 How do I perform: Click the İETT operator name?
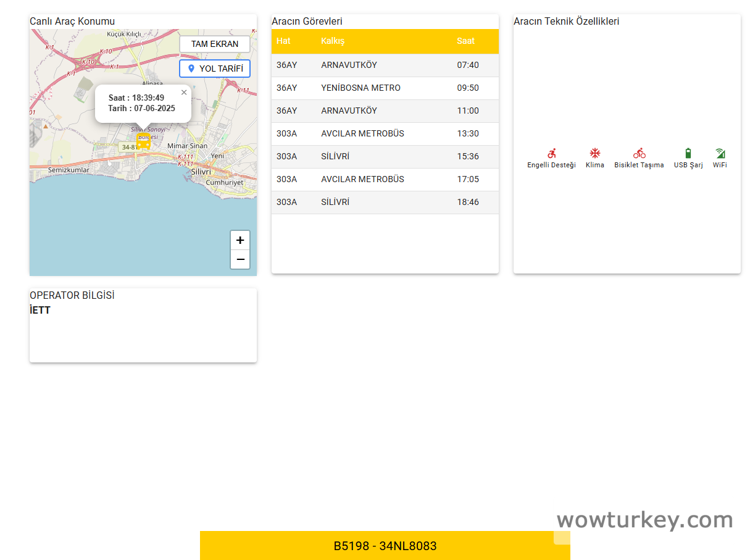[x=40, y=310]
